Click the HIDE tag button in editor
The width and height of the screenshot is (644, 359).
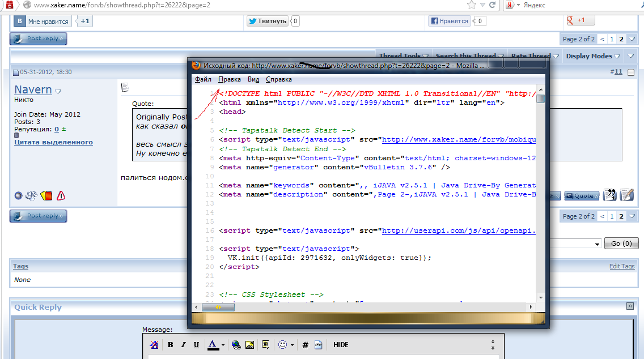[341, 345]
